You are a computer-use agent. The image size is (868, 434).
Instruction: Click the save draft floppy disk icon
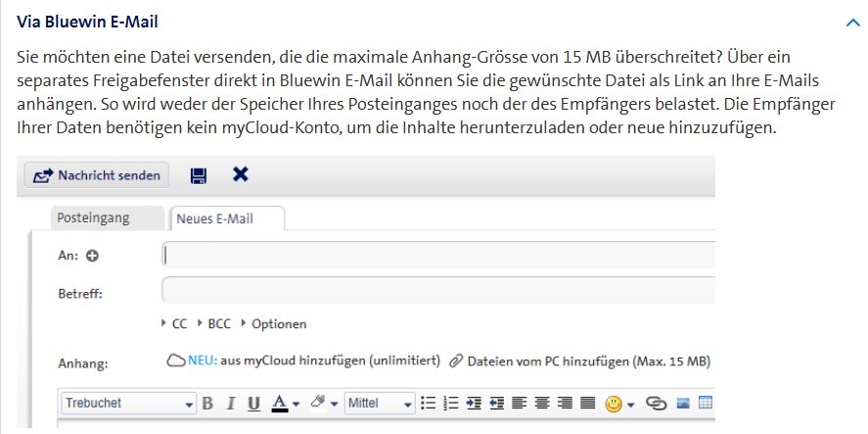pyautogui.click(x=199, y=175)
